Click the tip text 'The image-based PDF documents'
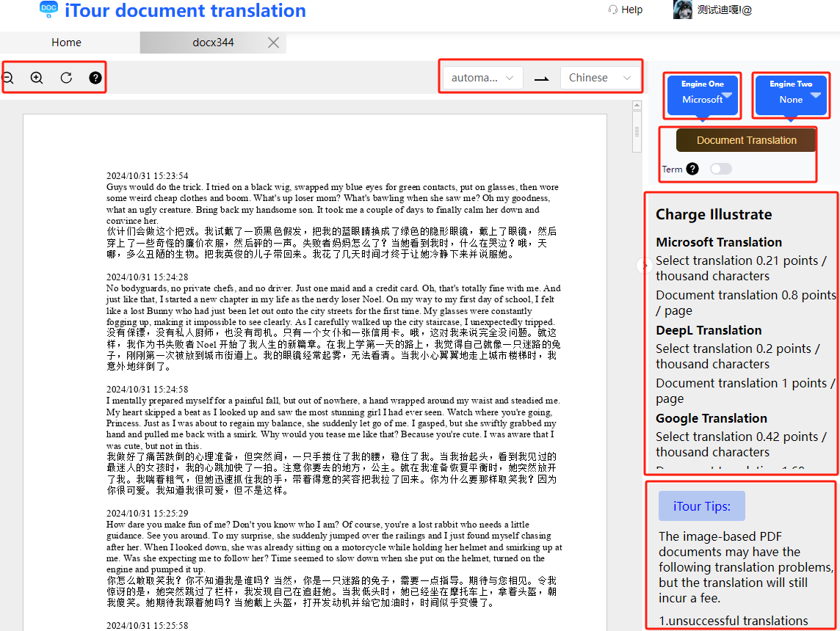The width and height of the screenshot is (840, 631). 746,567
